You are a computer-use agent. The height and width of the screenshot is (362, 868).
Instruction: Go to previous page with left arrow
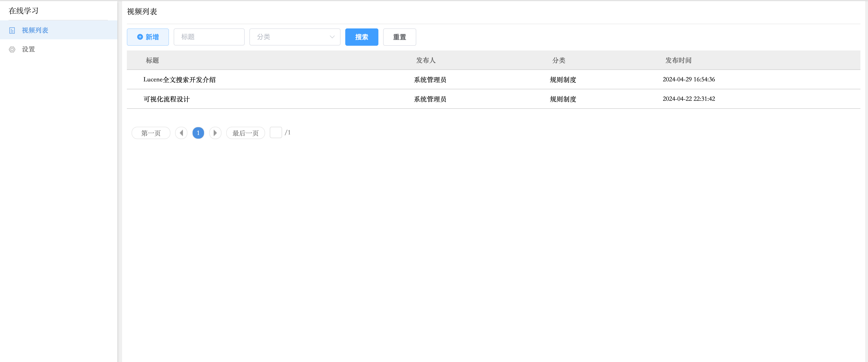(x=181, y=133)
